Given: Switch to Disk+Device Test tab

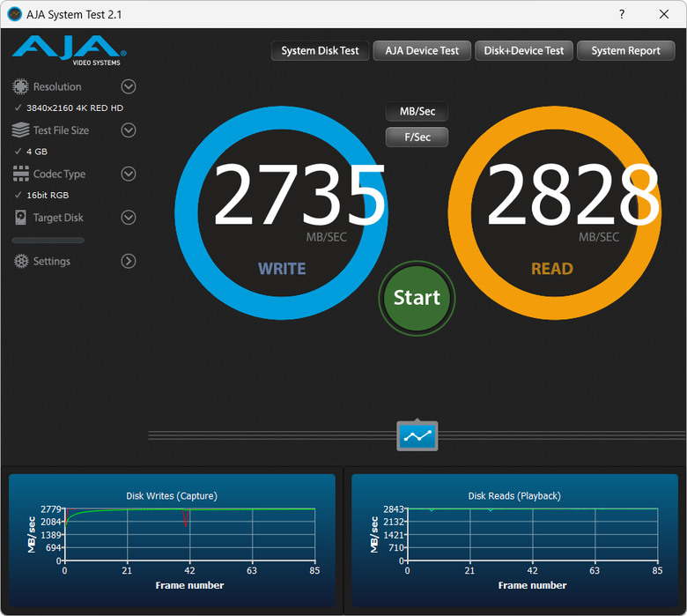Looking at the screenshot, I should tap(523, 51).
